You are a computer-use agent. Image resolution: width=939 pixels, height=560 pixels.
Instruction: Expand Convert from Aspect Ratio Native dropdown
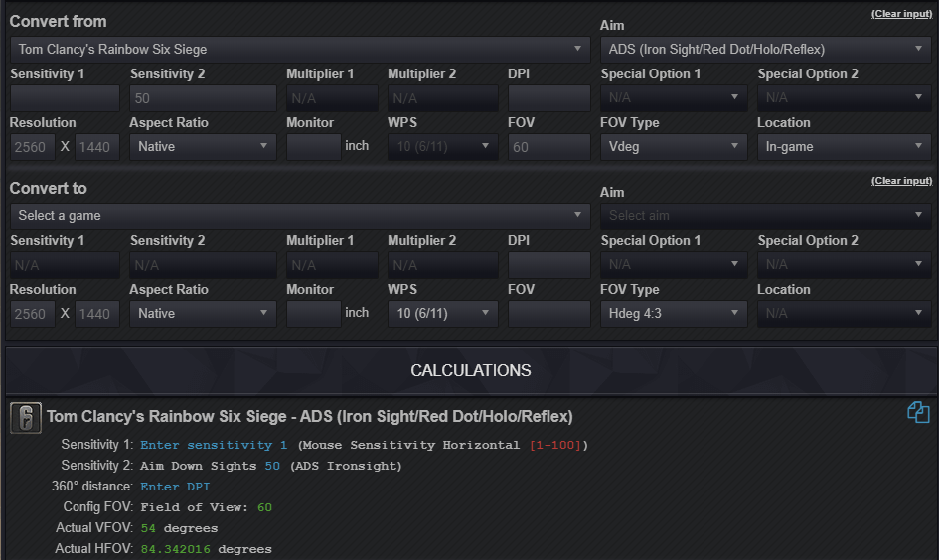(203, 147)
